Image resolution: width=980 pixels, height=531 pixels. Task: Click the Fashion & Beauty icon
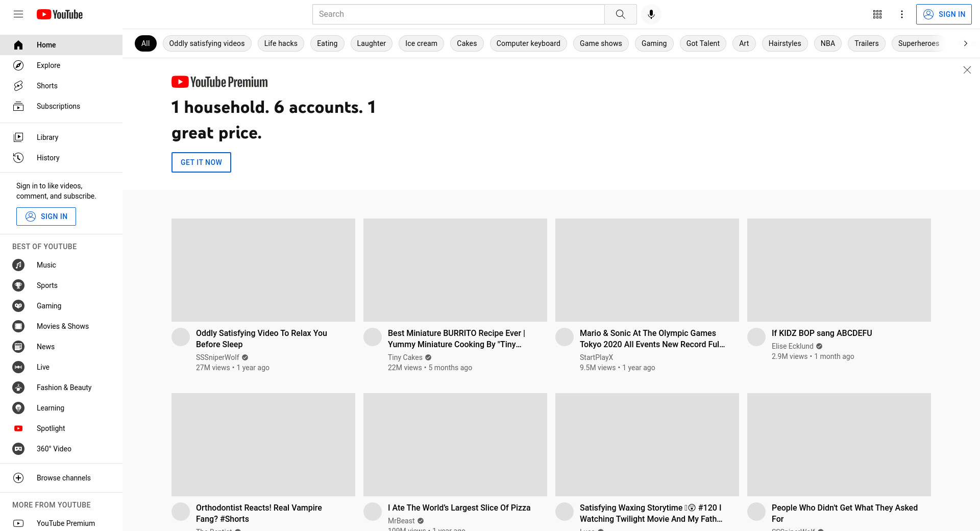pyautogui.click(x=18, y=388)
